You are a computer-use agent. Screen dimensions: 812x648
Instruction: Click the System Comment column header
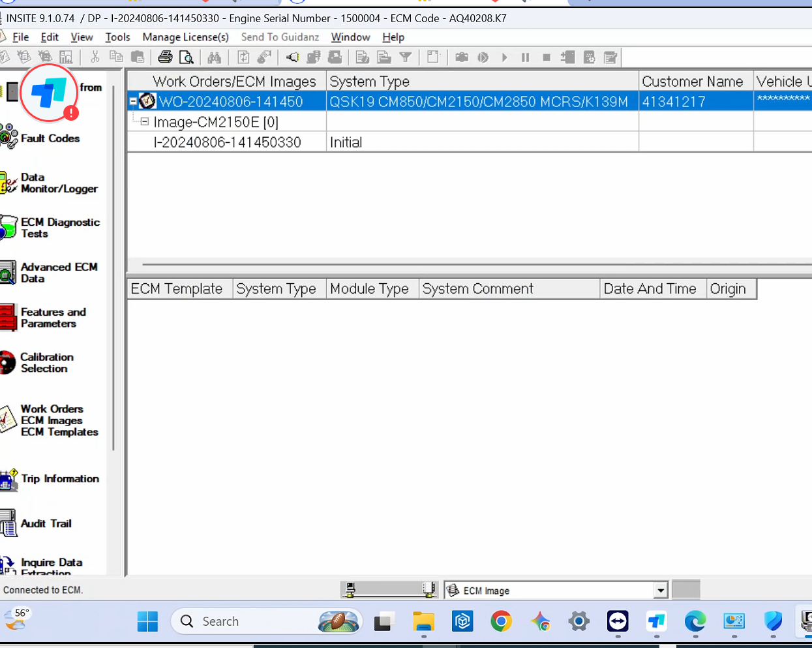tap(509, 288)
